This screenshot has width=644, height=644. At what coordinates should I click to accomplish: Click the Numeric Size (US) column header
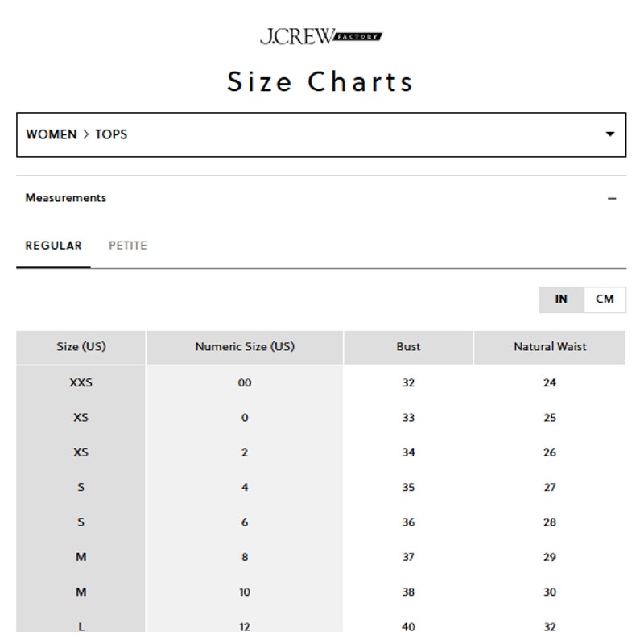pyautogui.click(x=245, y=347)
